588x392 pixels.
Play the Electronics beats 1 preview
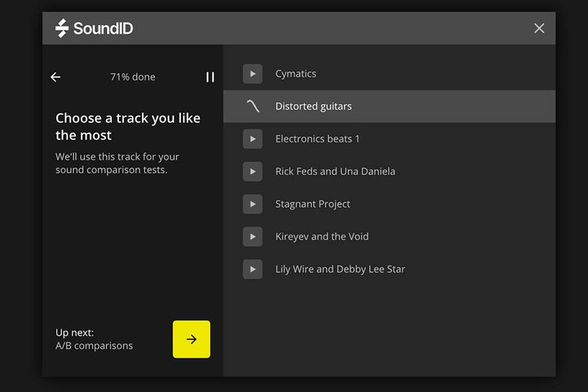pyautogui.click(x=252, y=139)
